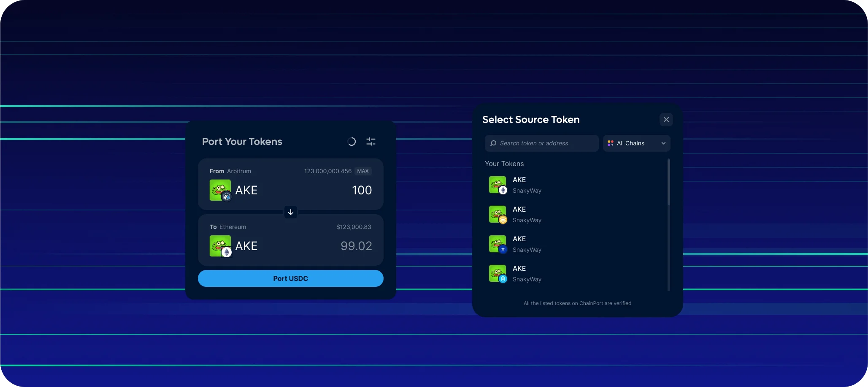Viewport: 868px width, 387px height.
Task: Open the All Chains dropdown
Action: (x=637, y=143)
